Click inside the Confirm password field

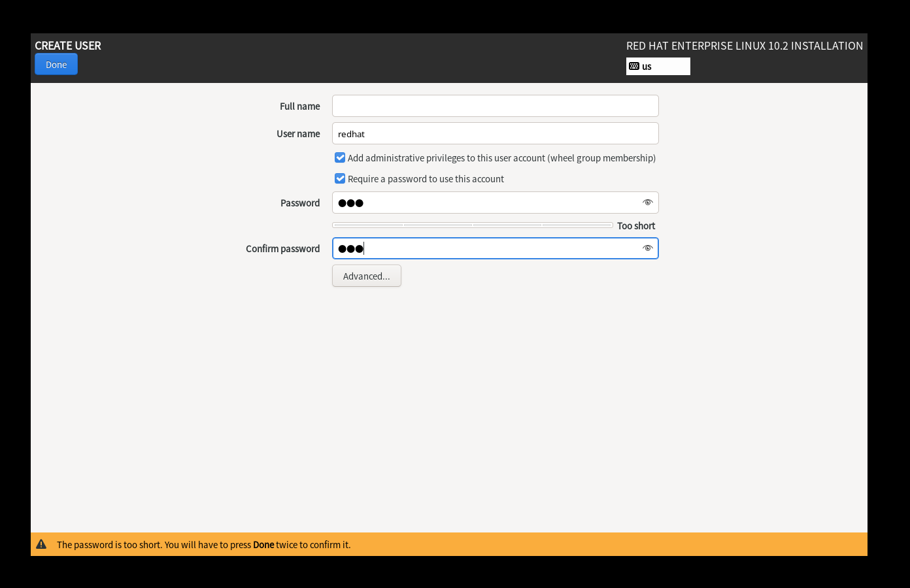click(x=495, y=248)
